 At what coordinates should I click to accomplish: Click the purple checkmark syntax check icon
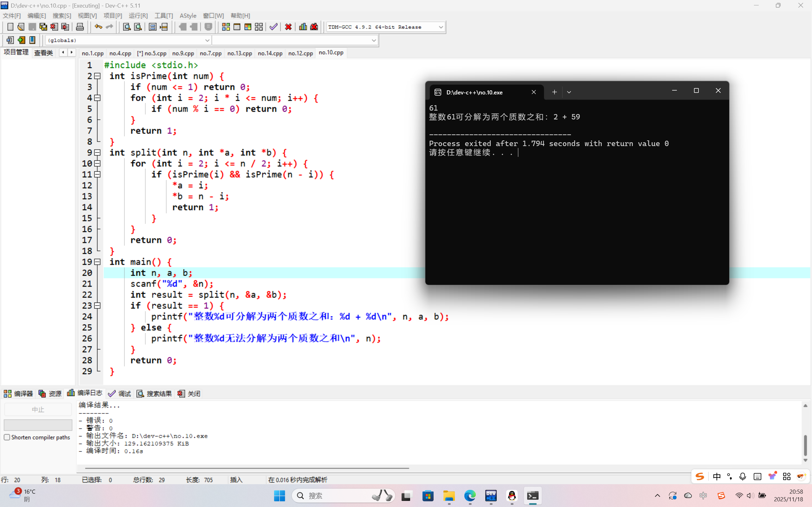click(273, 27)
